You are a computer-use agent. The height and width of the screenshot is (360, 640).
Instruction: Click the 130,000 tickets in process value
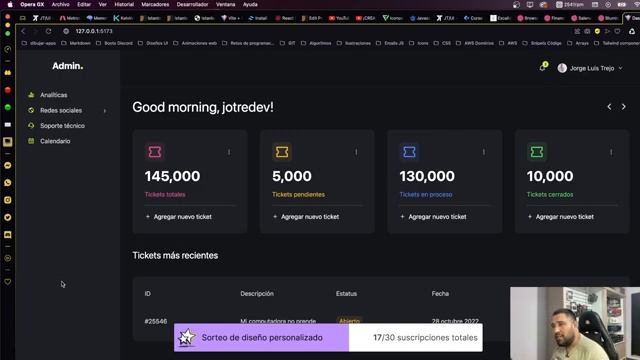tap(427, 176)
